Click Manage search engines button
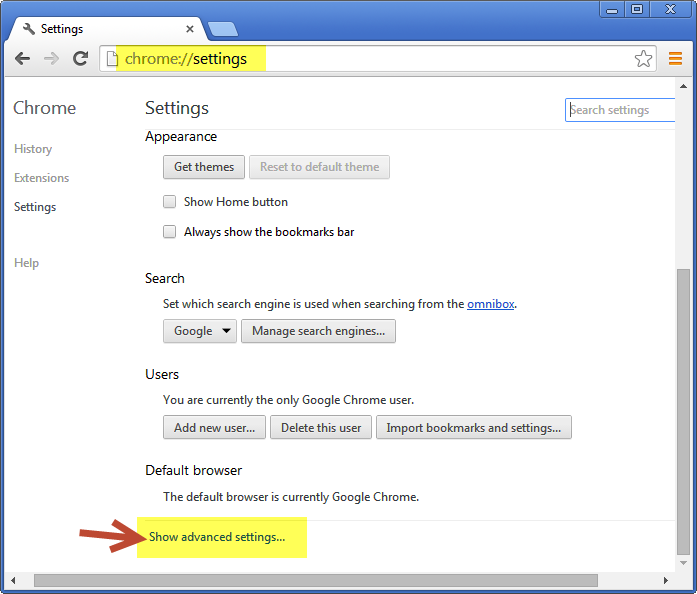697x594 pixels. [318, 331]
